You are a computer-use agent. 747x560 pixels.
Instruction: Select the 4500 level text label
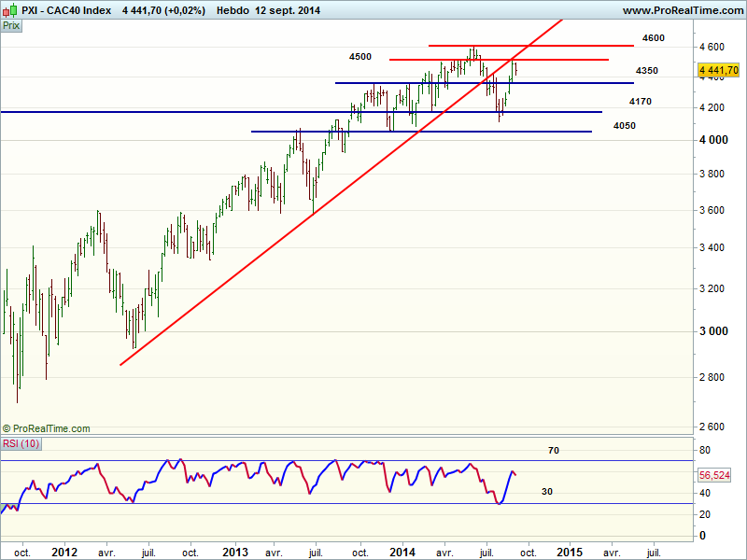[x=359, y=57]
